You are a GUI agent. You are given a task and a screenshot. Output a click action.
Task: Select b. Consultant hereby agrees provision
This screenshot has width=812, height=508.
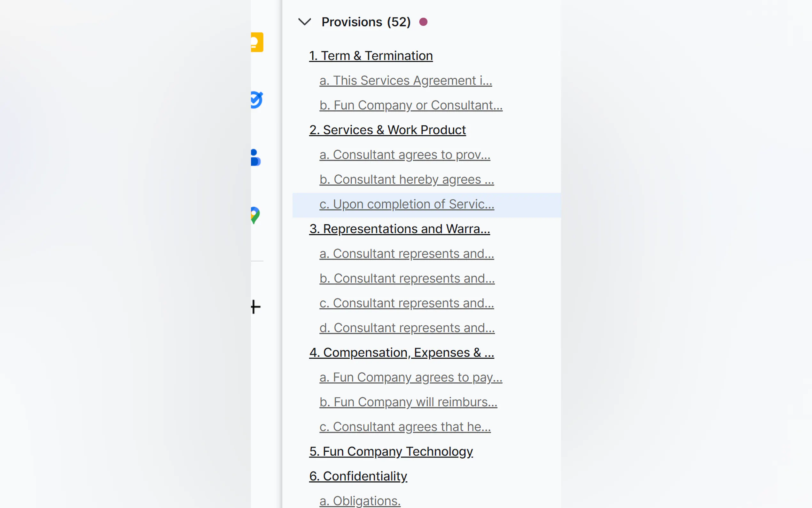[407, 179]
